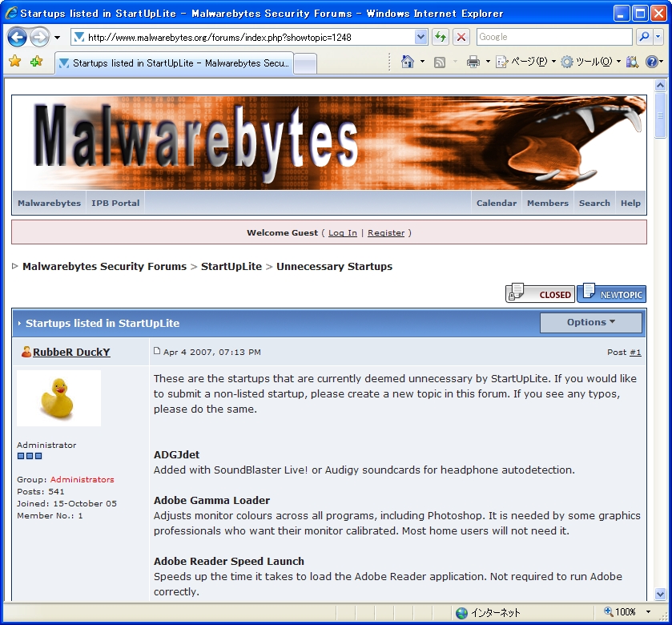The width and height of the screenshot is (672, 625).
Task: Click the 'Posts: 541' text
Action: pyautogui.click(x=41, y=491)
